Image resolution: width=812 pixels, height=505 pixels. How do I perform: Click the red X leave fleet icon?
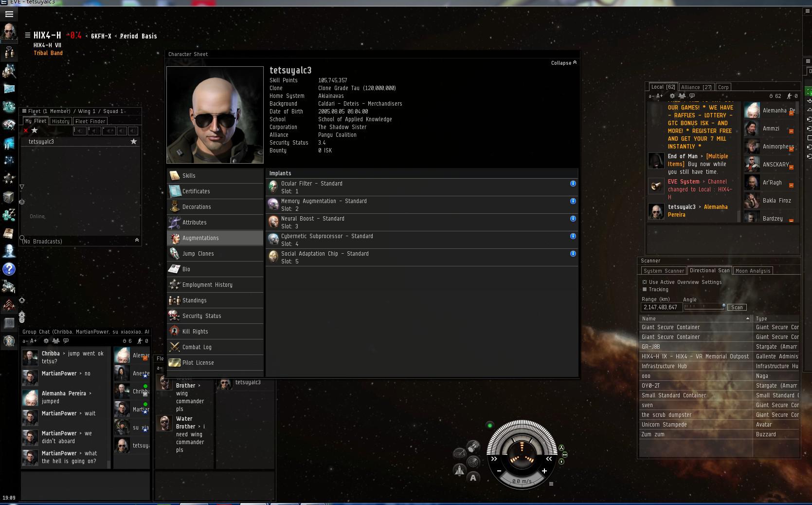(x=26, y=131)
